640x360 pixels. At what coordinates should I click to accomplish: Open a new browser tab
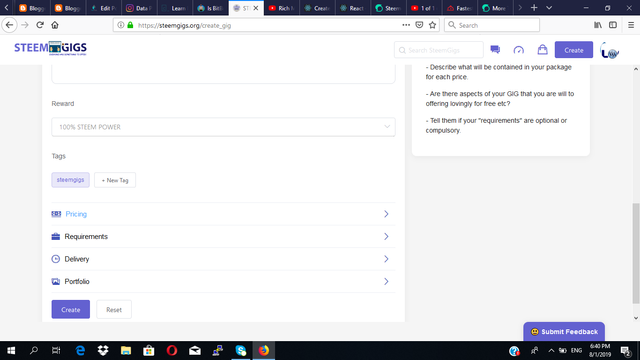[534, 8]
